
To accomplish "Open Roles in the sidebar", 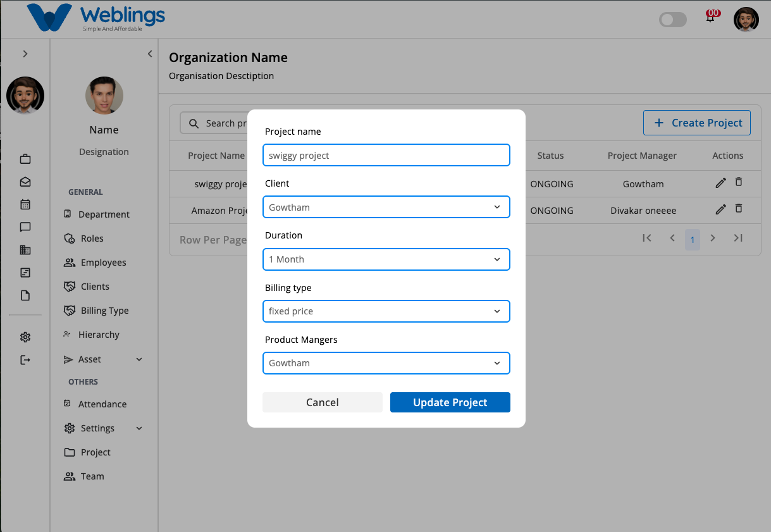I will click(x=83, y=238).
